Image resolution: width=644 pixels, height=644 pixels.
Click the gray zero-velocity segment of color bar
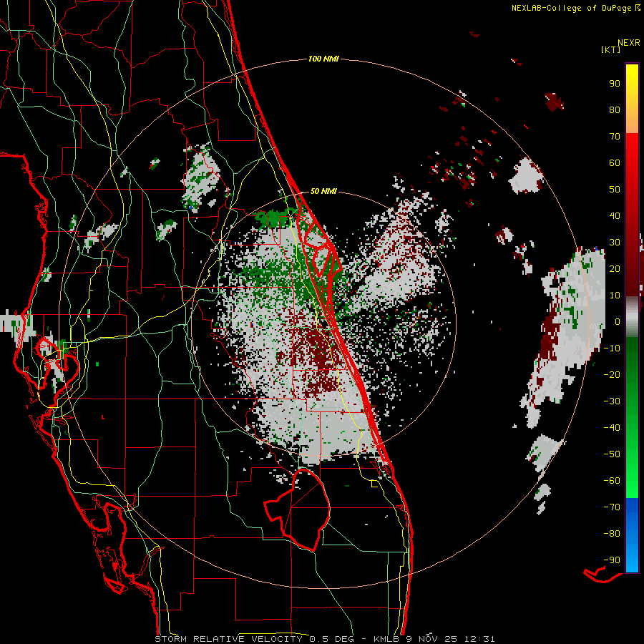point(632,317)
